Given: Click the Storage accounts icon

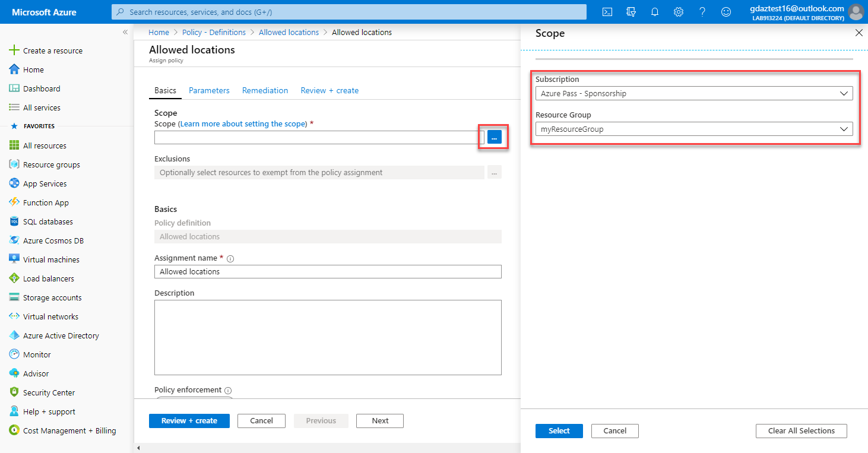Looking at the screenshot, I should click(x=14, y=297).
